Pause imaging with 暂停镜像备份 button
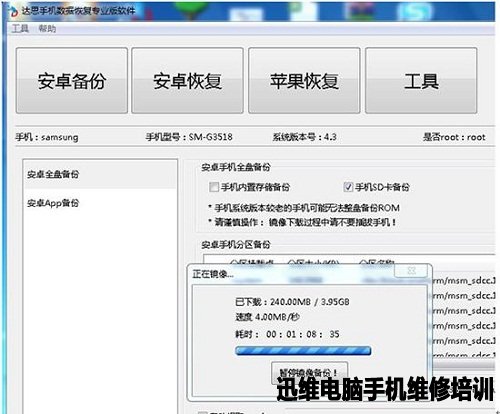Image resolution: width=500 pixels, height=414 pixels. tap(310, 372)
